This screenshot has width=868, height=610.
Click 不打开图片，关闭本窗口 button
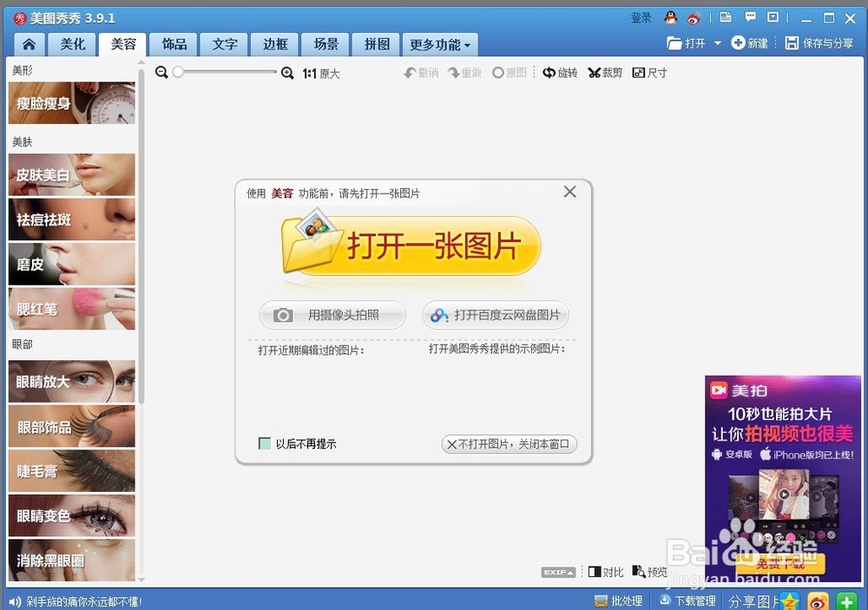click(x=510, y=444)
